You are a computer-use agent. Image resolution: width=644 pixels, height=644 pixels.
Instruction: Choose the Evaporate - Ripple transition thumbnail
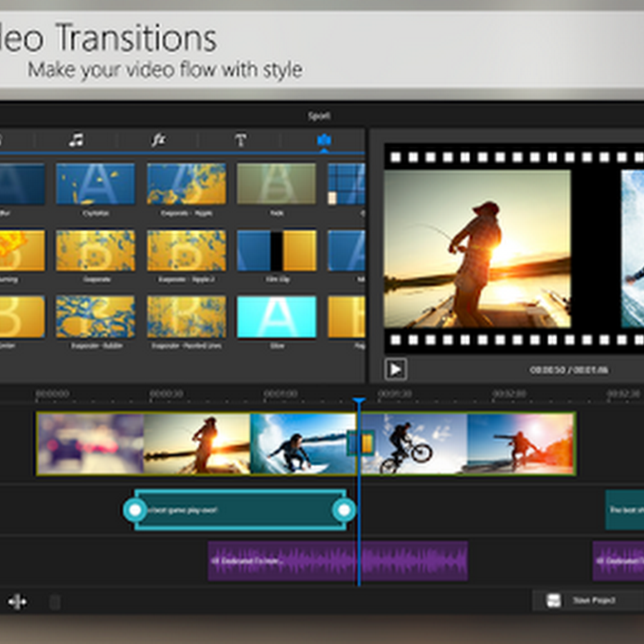pyautogui.click(x=186, y=184)
